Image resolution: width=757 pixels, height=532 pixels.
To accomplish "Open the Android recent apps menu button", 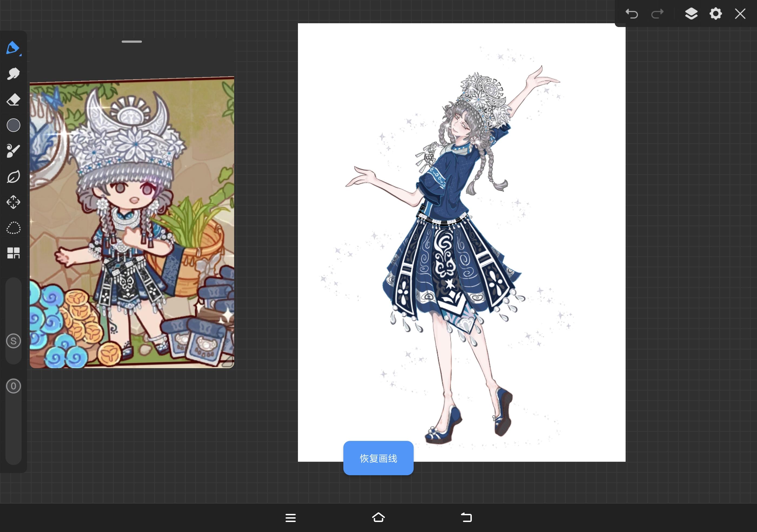I will click(290, 518).
